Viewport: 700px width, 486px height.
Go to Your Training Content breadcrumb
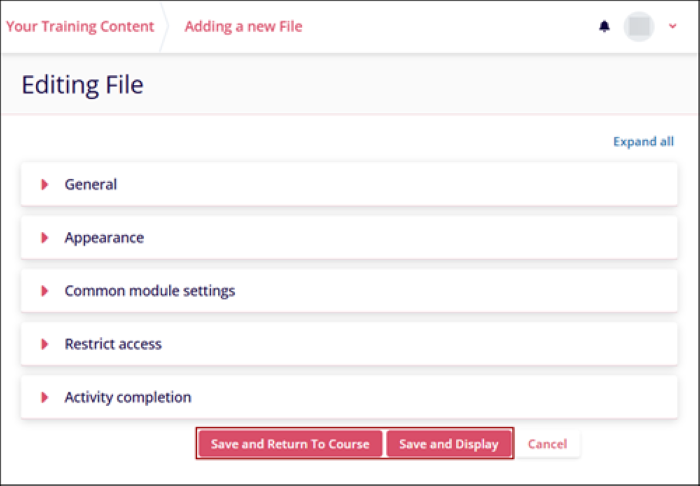click(x=80, y=27)
